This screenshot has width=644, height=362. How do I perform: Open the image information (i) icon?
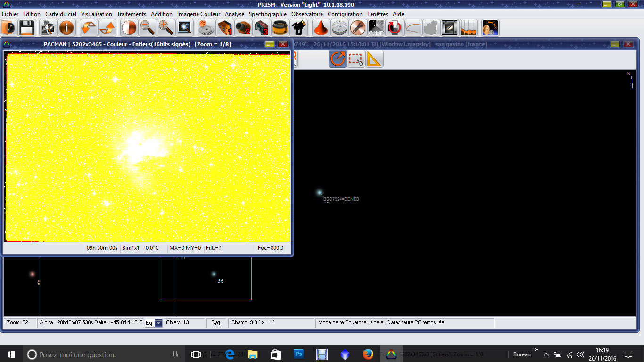pyautogui.click(x=66, y=28)
